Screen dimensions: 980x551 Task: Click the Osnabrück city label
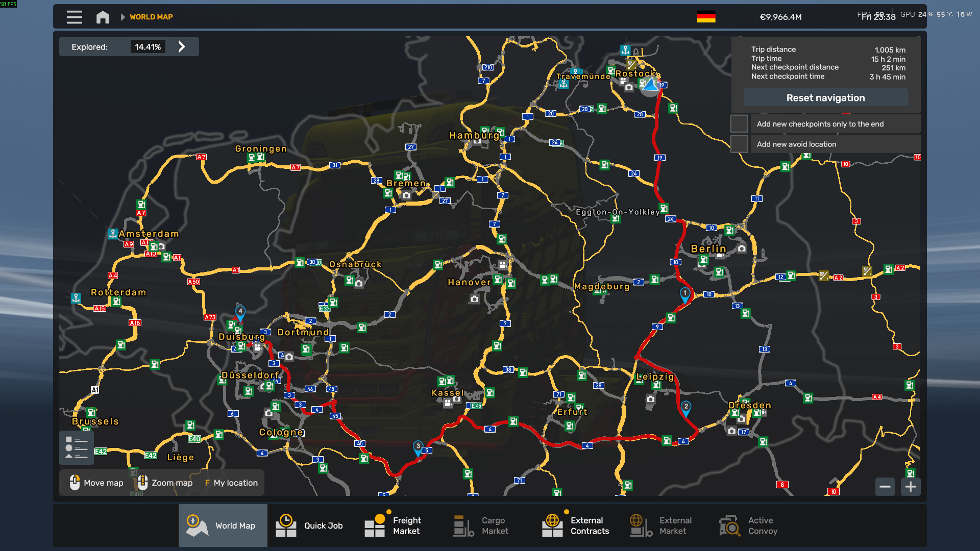tap(355, 264)
